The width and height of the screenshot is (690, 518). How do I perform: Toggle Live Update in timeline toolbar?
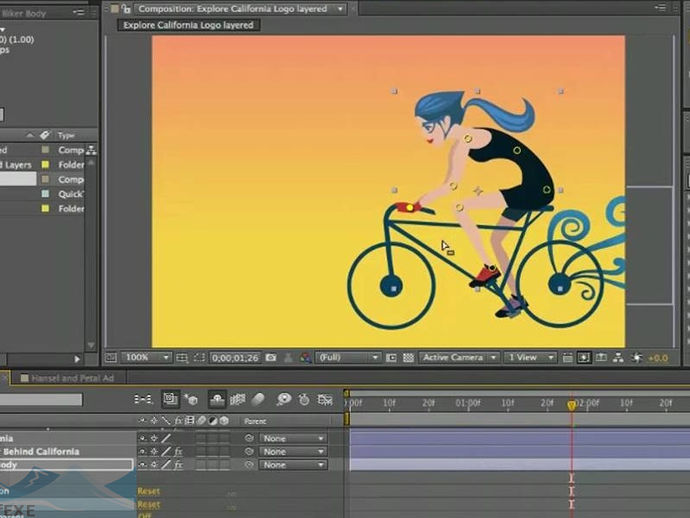pos(170,399)
